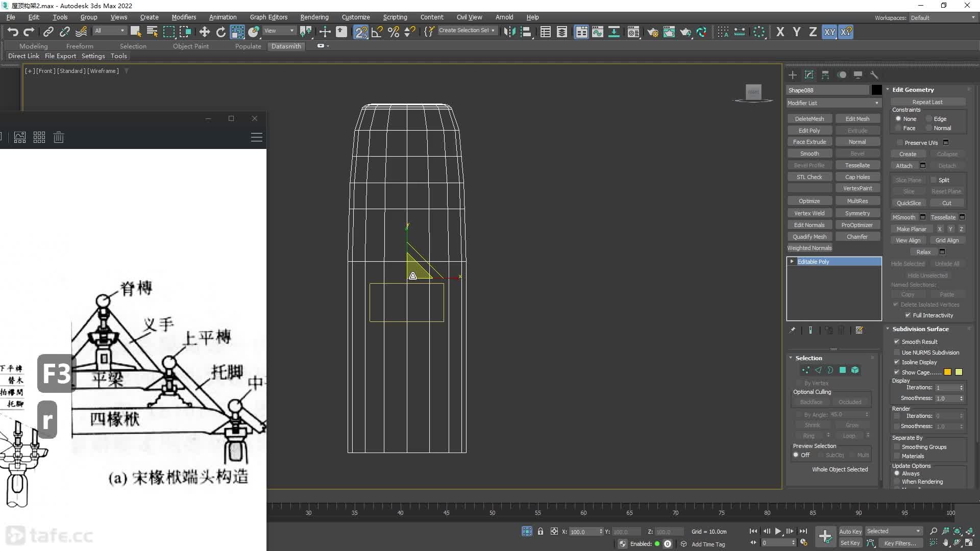Collapse the Selection rollout
980x551 pixels.
[x=808, y=358]
